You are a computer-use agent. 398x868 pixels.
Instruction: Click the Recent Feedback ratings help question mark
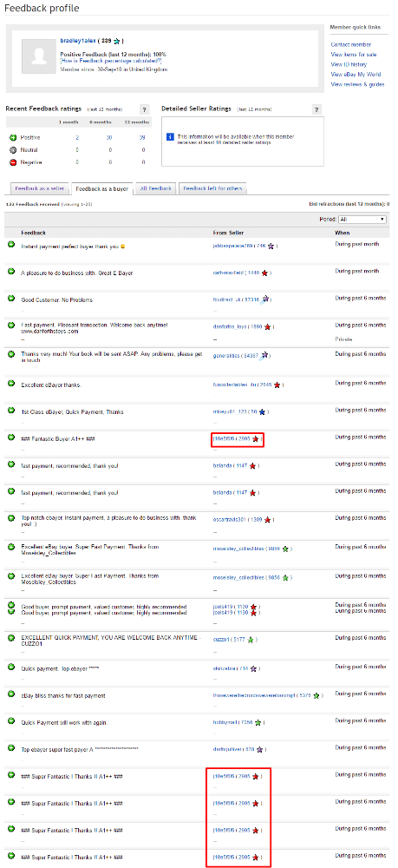pyautogui.click(x=144, y=109)
